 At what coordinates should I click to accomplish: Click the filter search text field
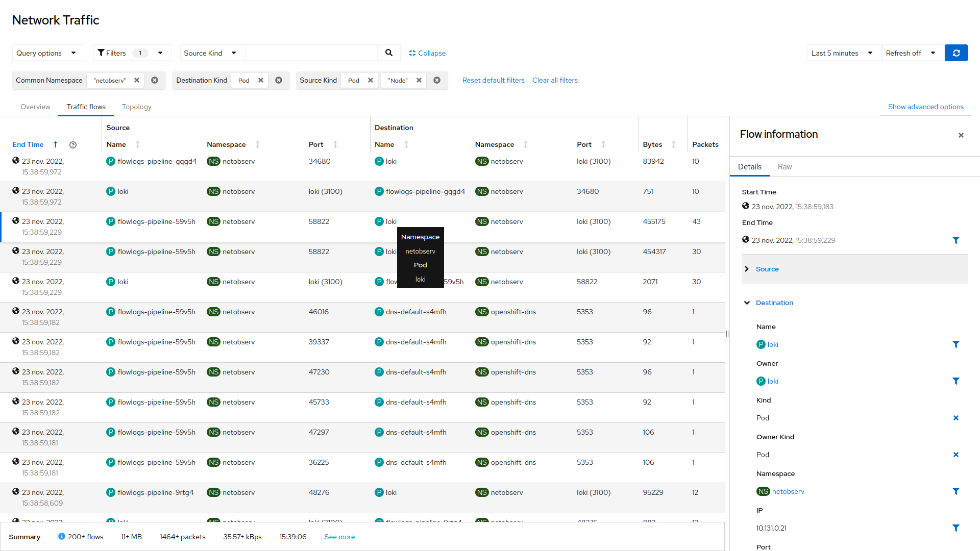point(311,53)
